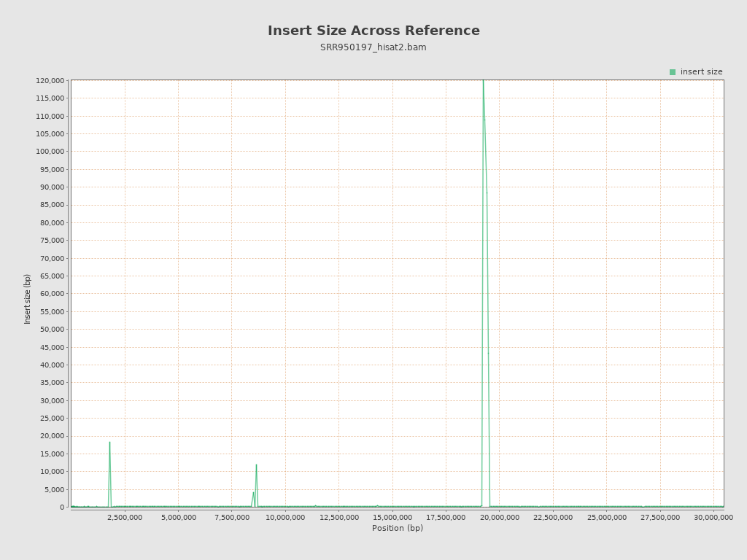This screenshot has width=747, height=560.
Task: Click the x-axis tick label 2,500,000
Action: (125, 518)
